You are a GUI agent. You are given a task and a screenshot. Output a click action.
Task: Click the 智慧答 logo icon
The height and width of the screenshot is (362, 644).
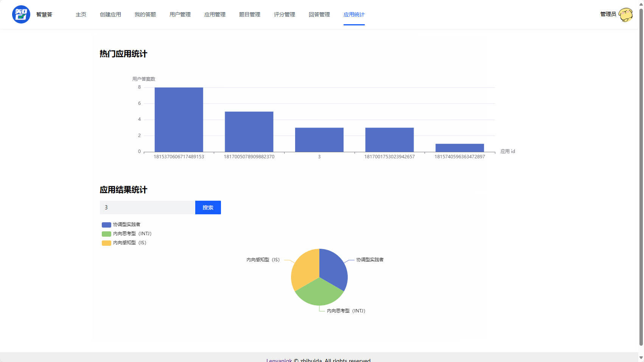pos(21,14)
